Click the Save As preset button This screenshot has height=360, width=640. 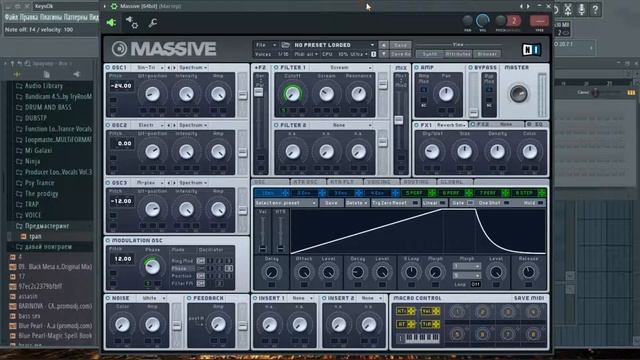[400, 54]
